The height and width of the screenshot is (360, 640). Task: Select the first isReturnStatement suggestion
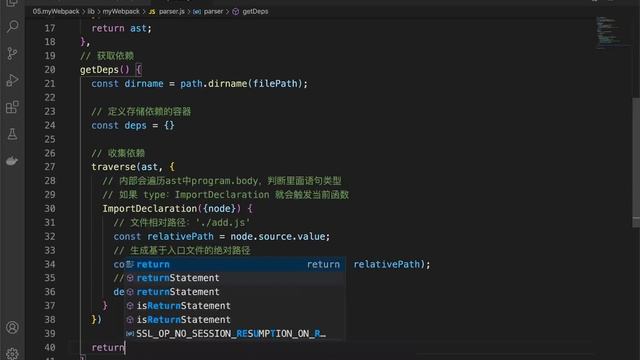click(x=235, y=306)
